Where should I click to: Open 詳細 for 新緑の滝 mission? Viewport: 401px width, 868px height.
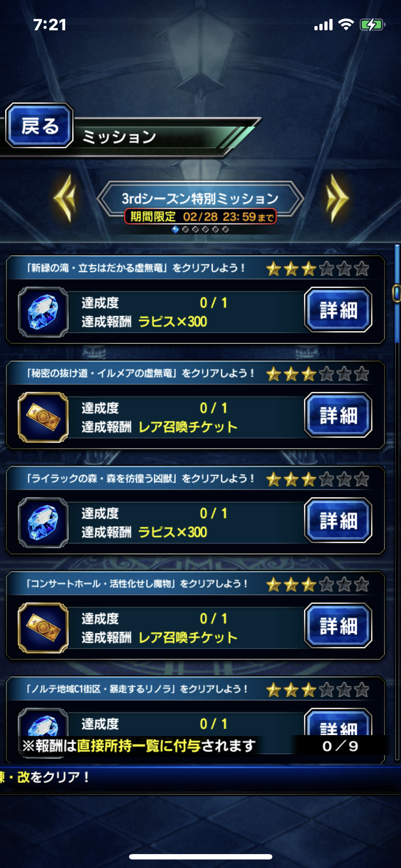point(338,310)
